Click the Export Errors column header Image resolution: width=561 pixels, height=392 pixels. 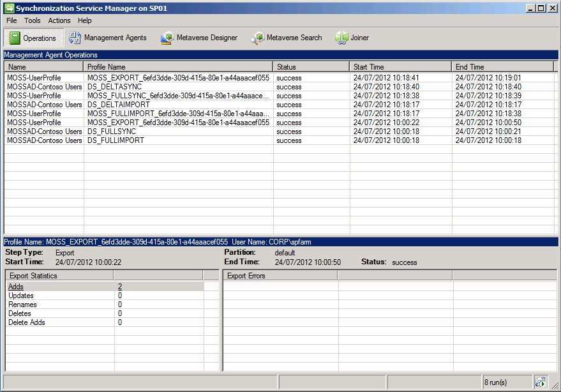pyautogui.click(x=280, y=276)
